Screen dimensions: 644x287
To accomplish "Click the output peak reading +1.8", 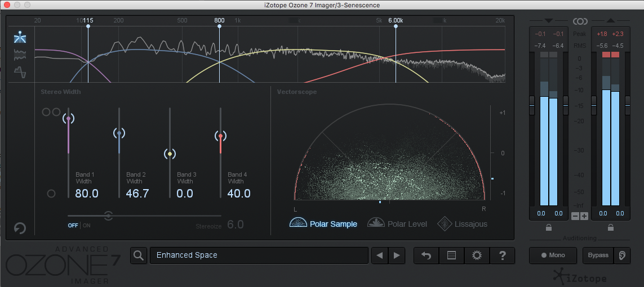I will pos(603,34).
